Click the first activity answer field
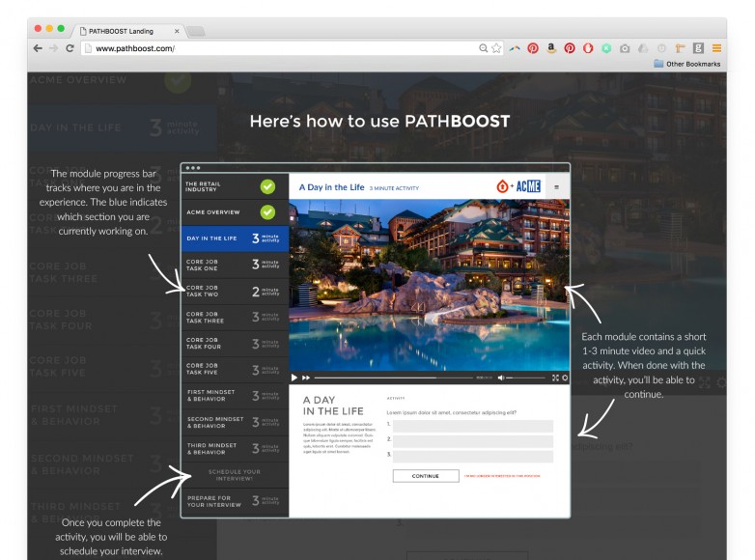The width and height of the screenshot is (755, 560). (472, 426)
